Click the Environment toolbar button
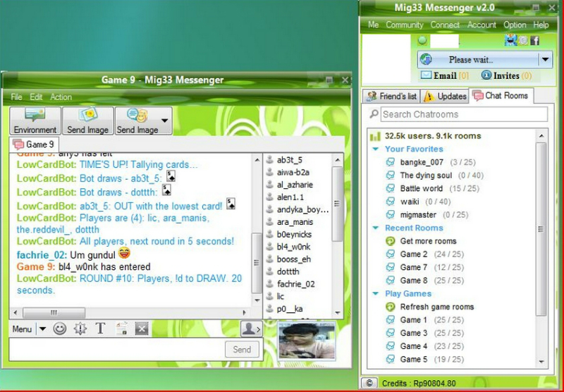Viewport: 564px width, 392px height. click(35, 121)
